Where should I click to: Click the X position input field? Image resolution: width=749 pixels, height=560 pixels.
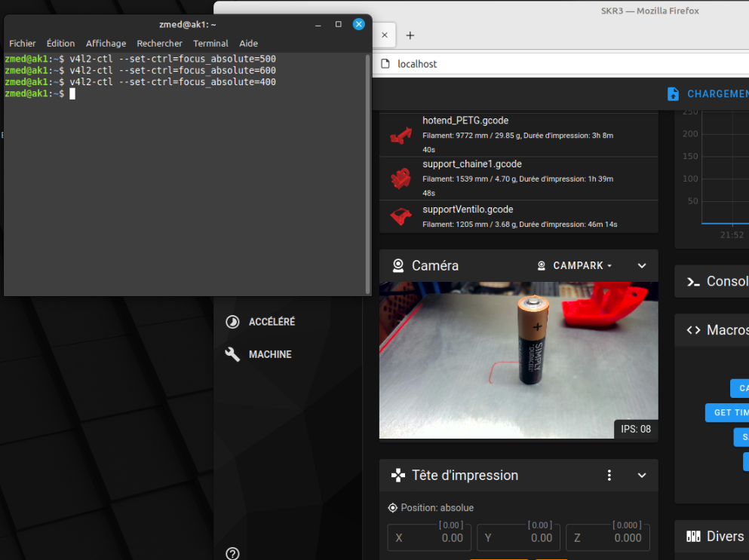tap(429, 538)
